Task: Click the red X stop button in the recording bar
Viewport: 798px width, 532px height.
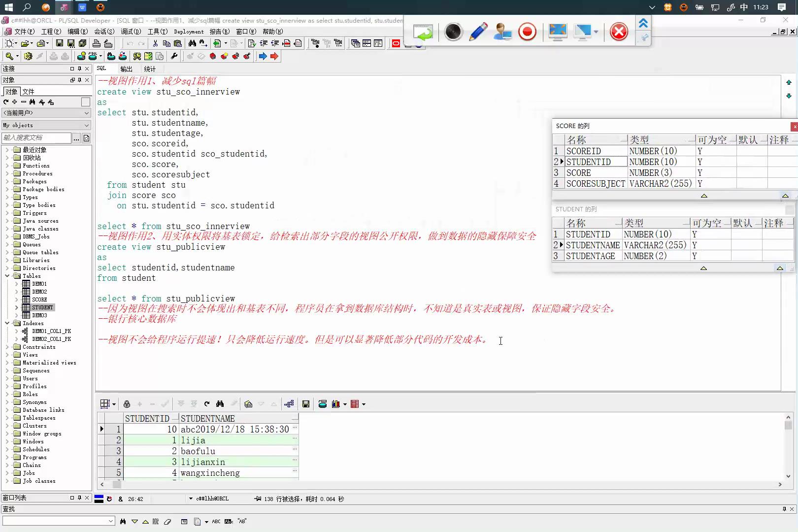Action: pos(619,32)
